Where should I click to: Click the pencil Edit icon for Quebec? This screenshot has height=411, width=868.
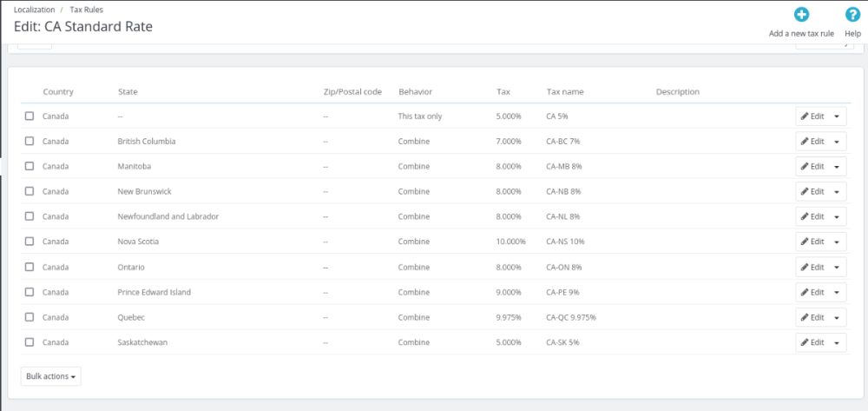[805, 318]
